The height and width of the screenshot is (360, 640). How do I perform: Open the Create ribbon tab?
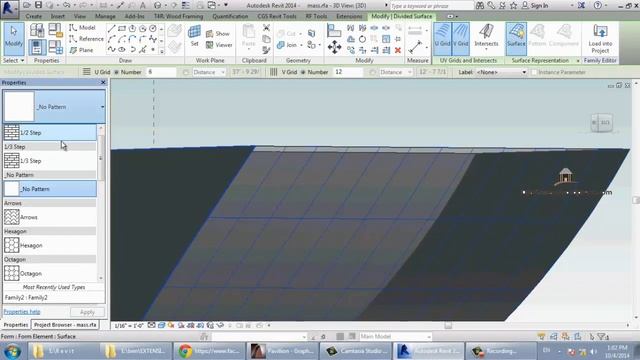(x=33, y=16)
